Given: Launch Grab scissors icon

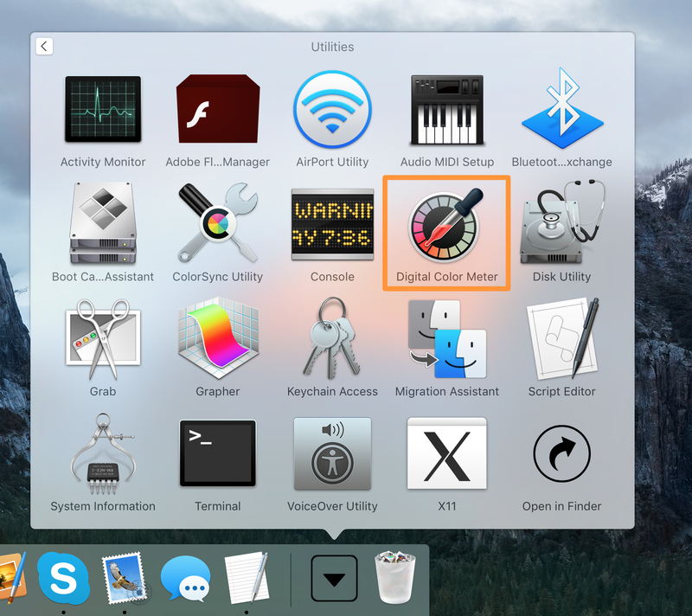Looking at the screenshot, I should pos(103,339).
